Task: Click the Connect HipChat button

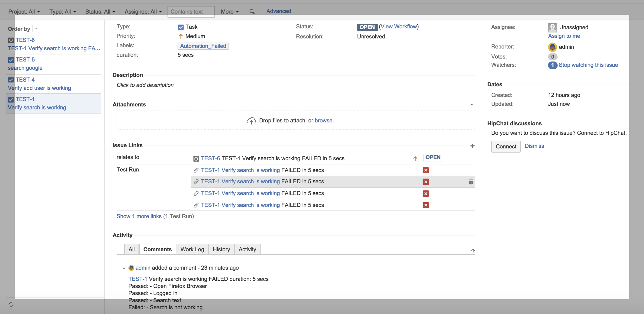Action: click(x=506, y=146)
